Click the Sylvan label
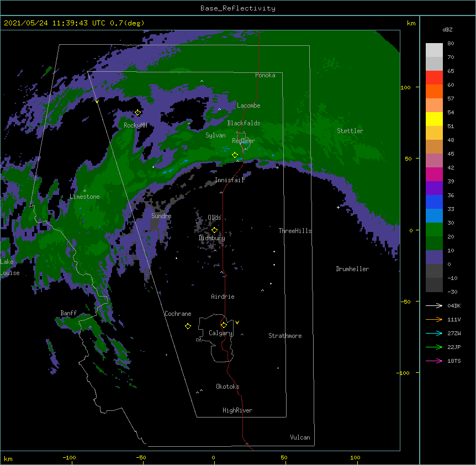 (x=215, y=135)
